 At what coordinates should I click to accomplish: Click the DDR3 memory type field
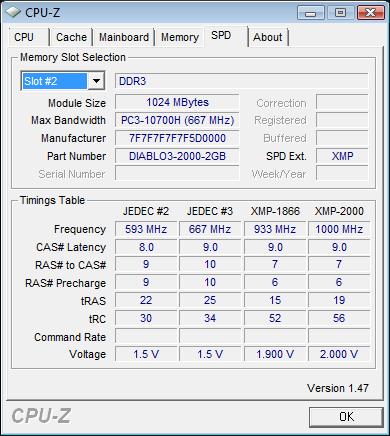click(x=241, y=81)
